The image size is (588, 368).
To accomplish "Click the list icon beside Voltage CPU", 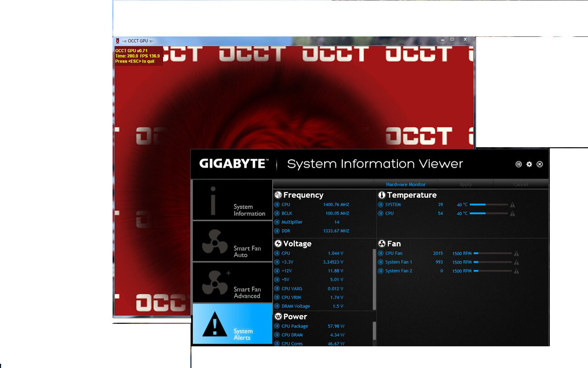I will coord(277,253).
